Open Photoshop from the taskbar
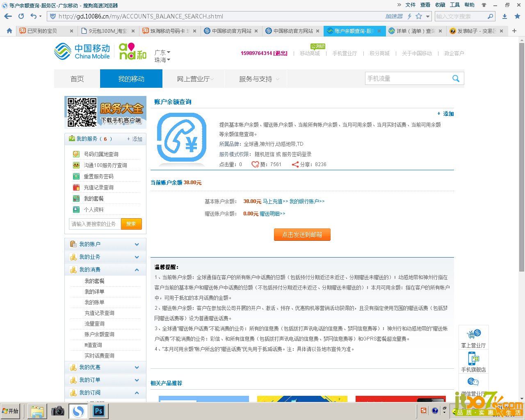Image resolution: width=525 pixels, height=420 pixels. [x=98, y=411]
